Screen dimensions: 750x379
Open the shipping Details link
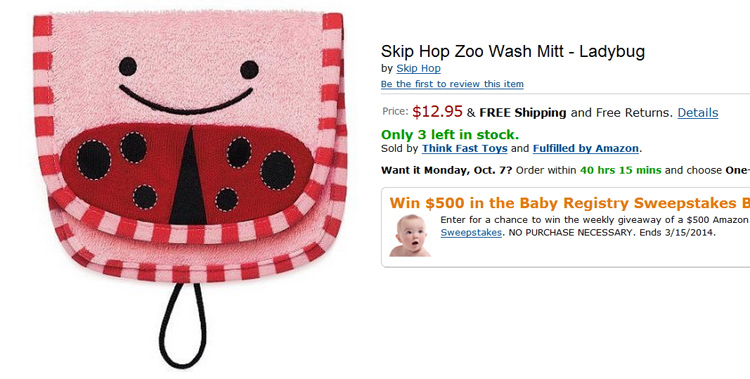coord(697,113)
